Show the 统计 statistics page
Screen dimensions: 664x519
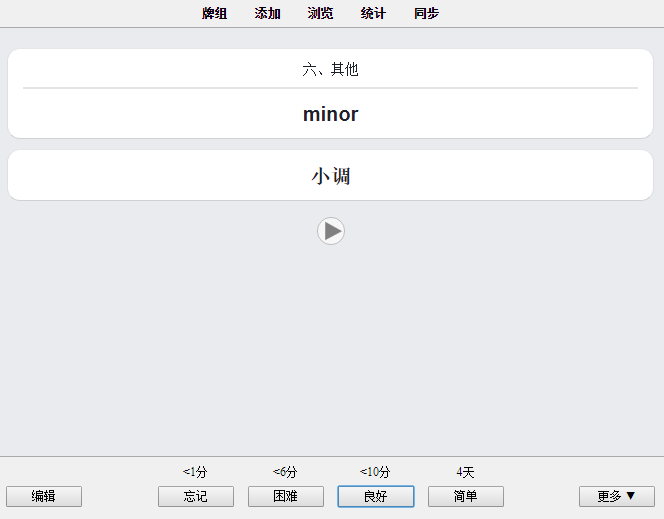pos(373,14)
